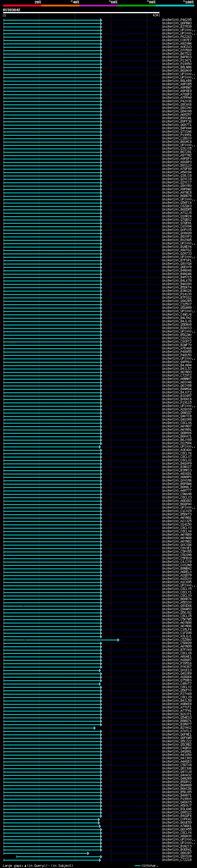Select hit UniRef100_A0EZU3
This screenshot has width=197, height=868.
pyautogui.click(x=177, y=47)
